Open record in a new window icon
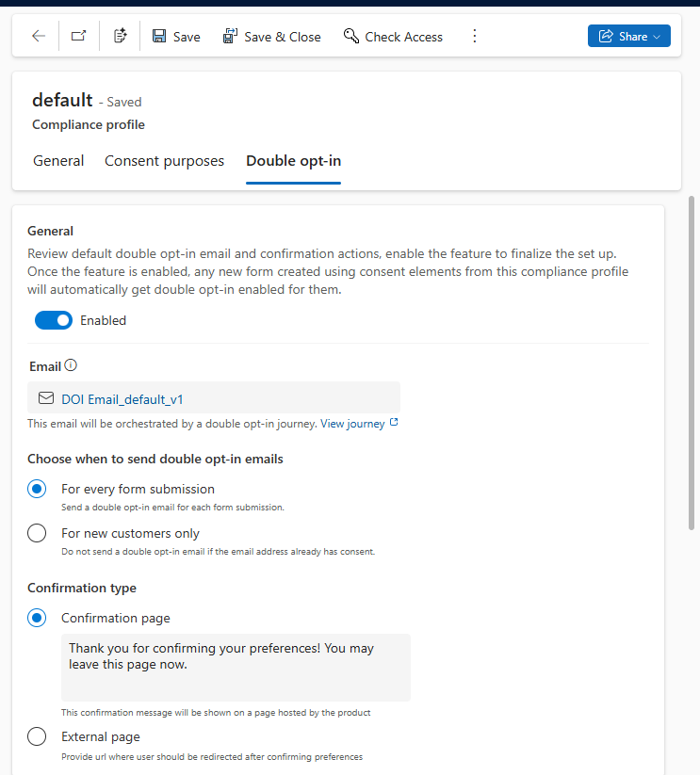700x775 pixels. 79,35
